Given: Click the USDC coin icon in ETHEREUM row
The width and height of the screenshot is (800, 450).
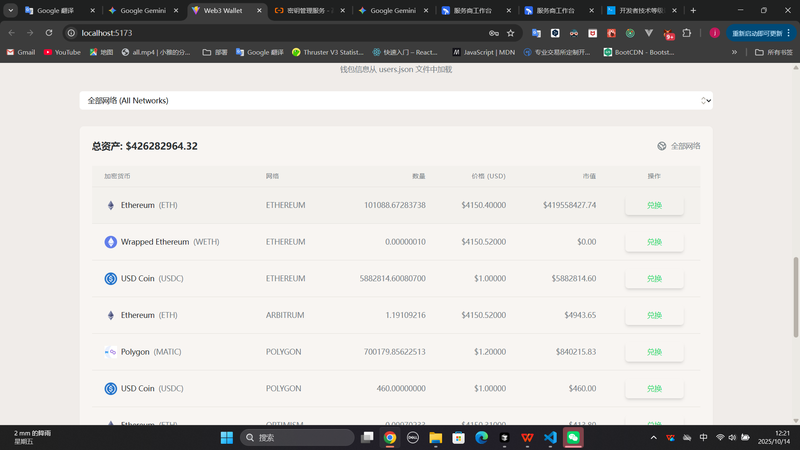Looking at the screenshot, I should (x=111, y=278).
